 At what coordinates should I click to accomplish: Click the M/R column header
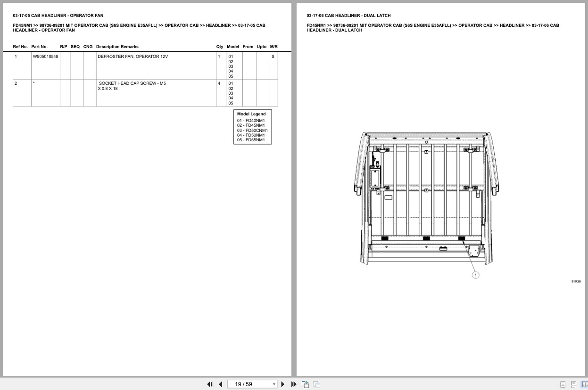tap(274, 47)
